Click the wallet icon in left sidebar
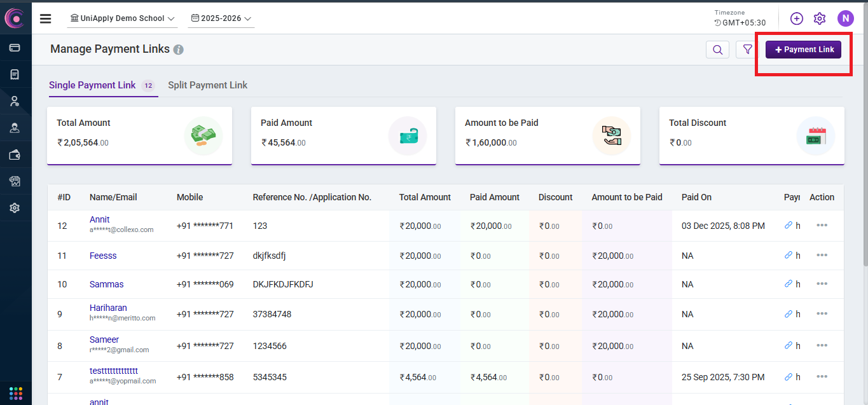 click(15, 154)
